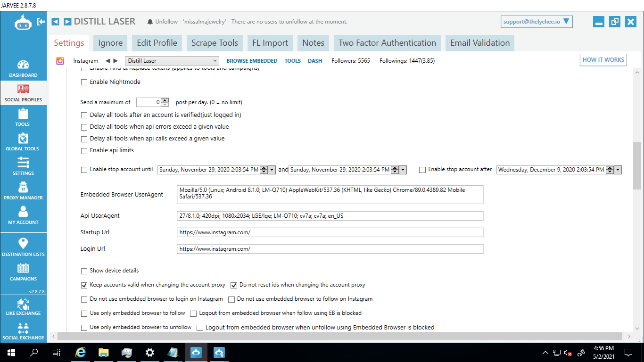Click the TOOLS link beside Browse Embedded

(293, 61)
